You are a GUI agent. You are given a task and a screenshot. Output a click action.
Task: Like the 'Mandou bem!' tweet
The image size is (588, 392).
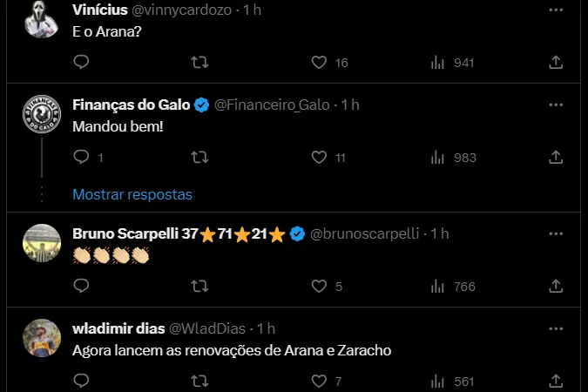(319, 158)
